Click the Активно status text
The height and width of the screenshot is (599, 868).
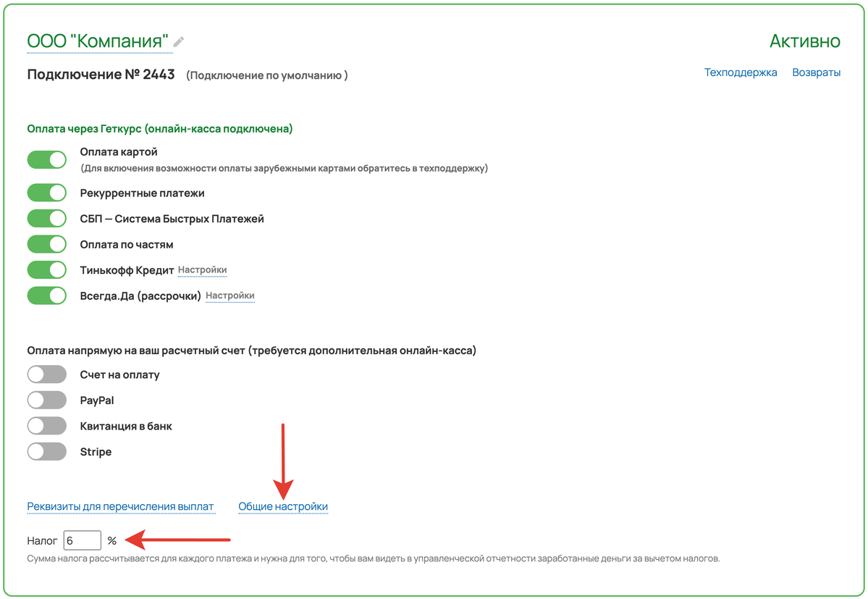click(805, 41)
